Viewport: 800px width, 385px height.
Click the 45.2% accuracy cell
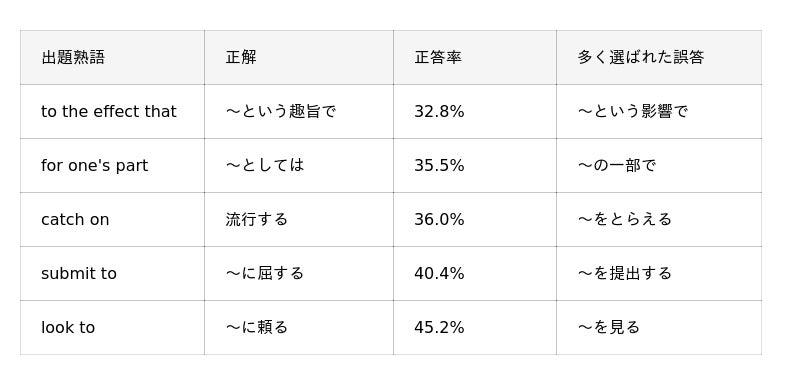tap(475, 328)
